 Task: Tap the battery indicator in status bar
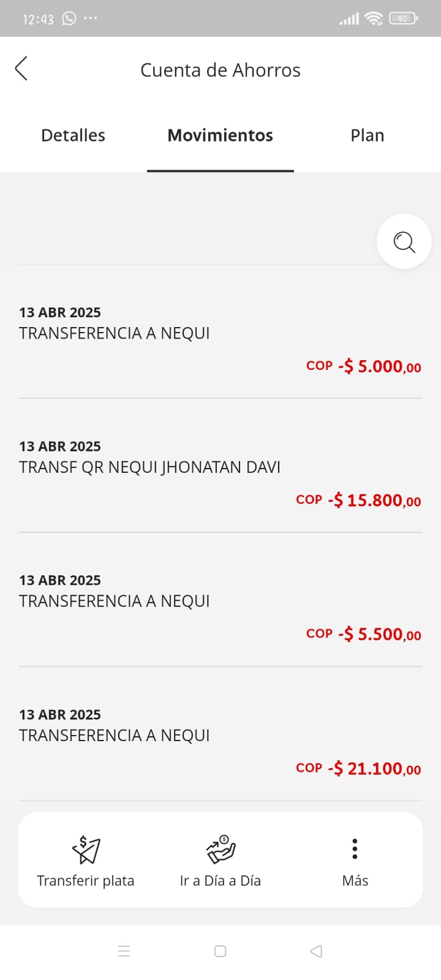(403, 18)
